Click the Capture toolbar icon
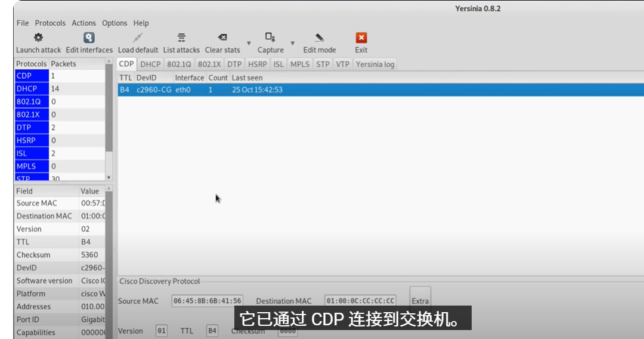 point(270,38)
